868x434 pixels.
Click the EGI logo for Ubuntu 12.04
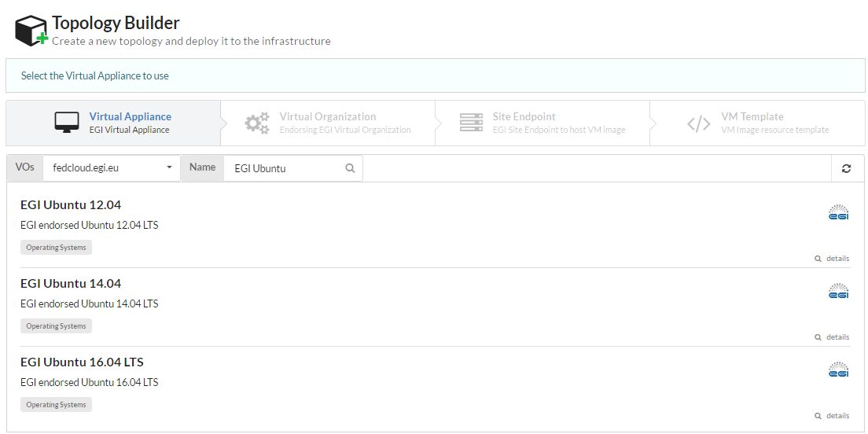(838, 213)
